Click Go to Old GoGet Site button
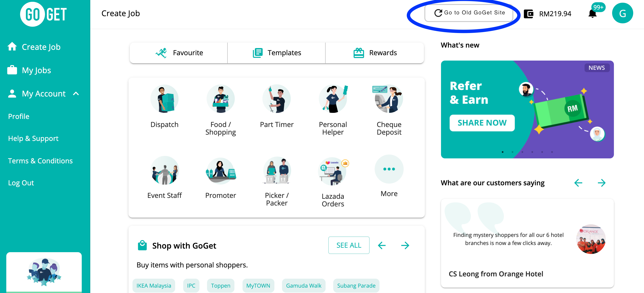644x293 pixels. (x=469, y=13)
